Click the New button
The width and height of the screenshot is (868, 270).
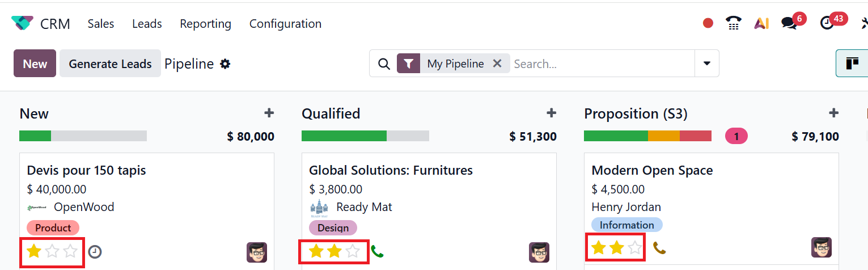[x=35, y=64]
